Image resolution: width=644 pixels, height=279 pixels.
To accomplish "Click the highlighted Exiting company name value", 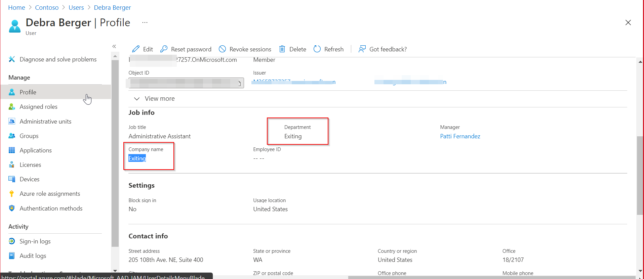I will [137, 158].
